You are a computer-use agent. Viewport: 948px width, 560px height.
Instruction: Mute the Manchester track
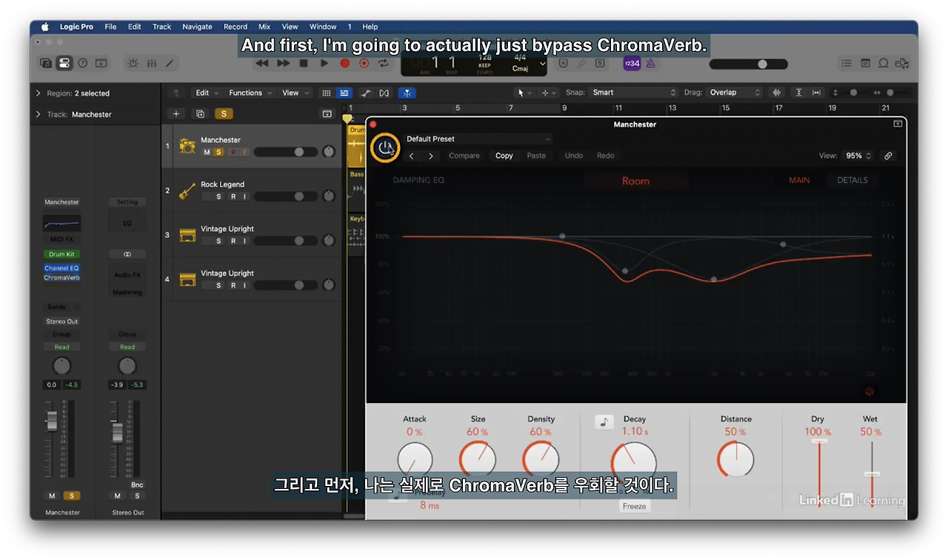(207, 152)
